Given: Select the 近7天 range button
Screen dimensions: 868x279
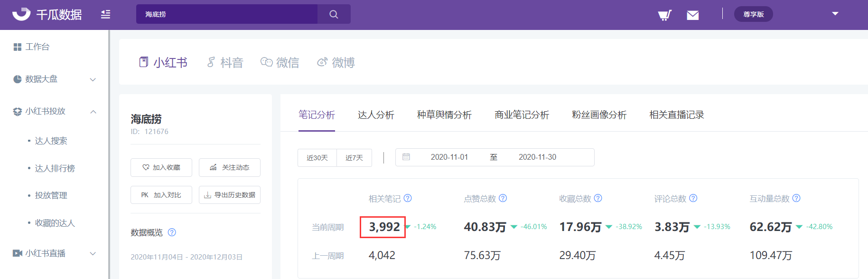Looking at the screenshot, I should (x=354, y=158).
